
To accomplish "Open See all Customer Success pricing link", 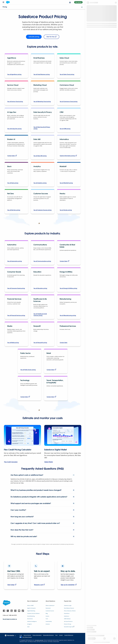I will pyautogui.click(x=43, y=210).
